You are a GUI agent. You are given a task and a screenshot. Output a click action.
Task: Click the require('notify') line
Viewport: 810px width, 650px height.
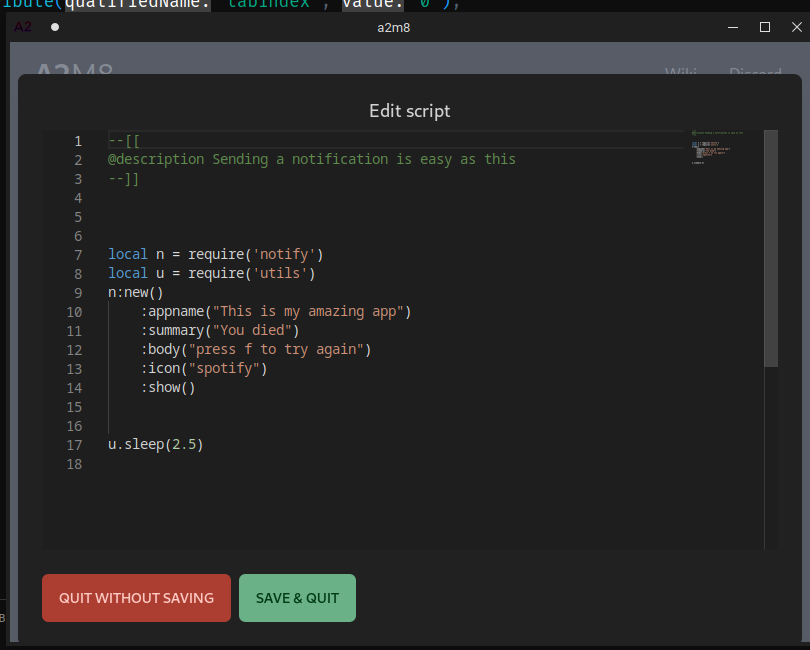215,255
